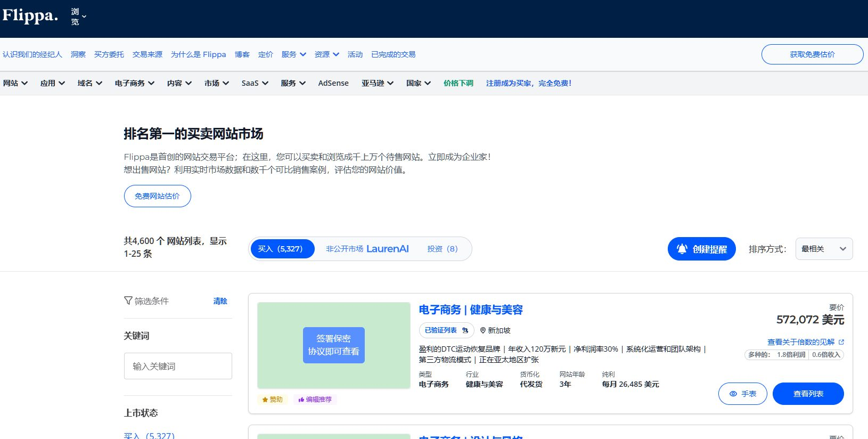Click the 创建提醒 bell button
The width and height of the screenshot is (868, 439).
702,249
